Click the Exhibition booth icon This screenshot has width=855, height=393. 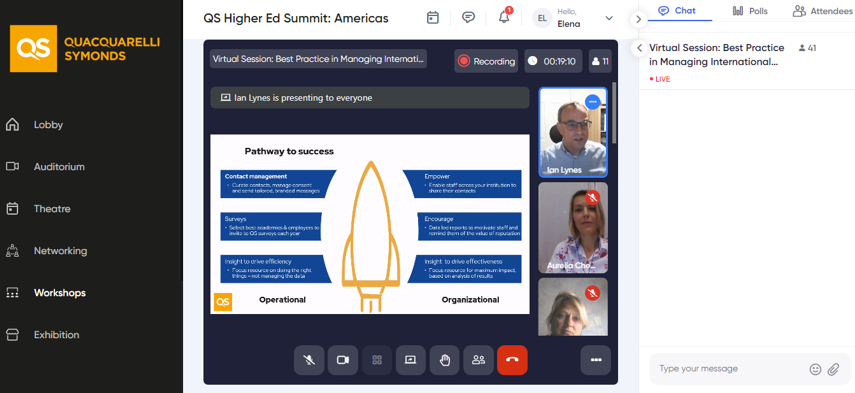[12, 335]
